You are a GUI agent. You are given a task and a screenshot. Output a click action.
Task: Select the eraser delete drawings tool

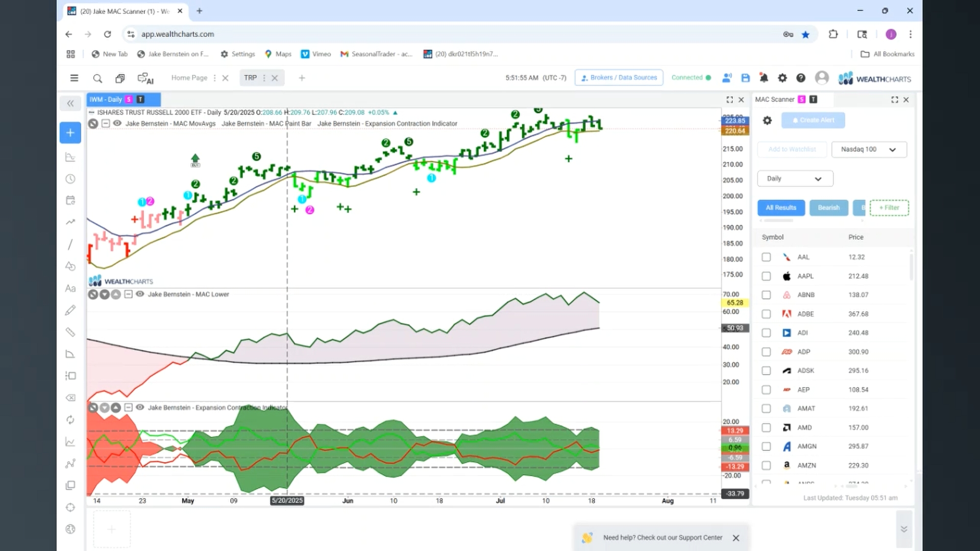click(x=70, y=397)
